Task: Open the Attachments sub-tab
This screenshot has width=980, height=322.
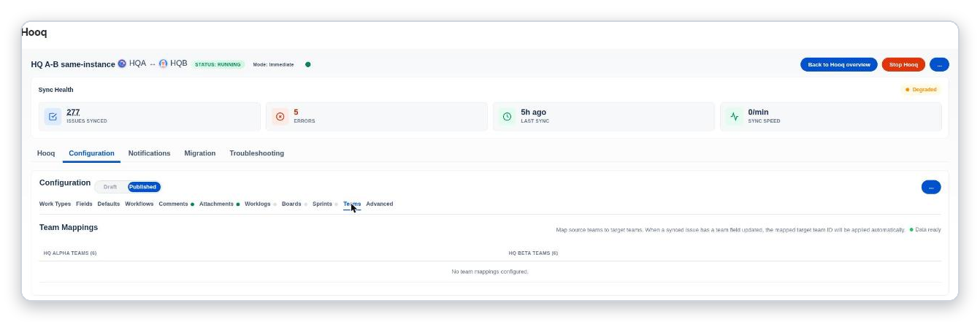Action: (216, 204)
